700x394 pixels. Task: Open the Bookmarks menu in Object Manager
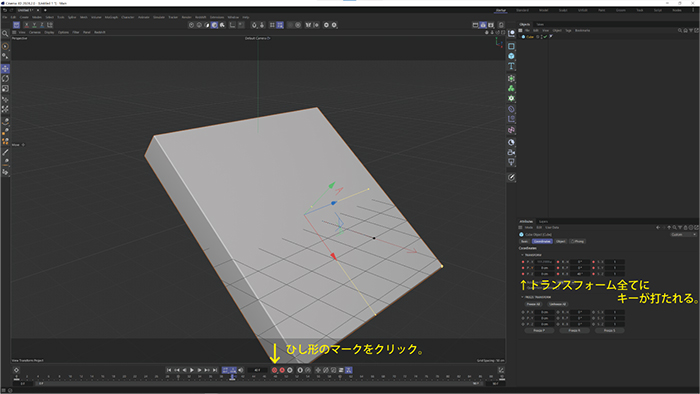coord(583,30)
